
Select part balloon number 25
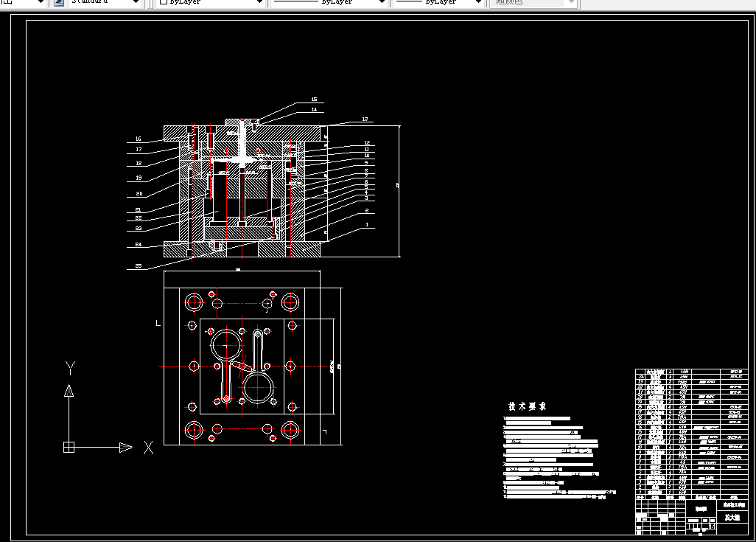pos(139,266)
